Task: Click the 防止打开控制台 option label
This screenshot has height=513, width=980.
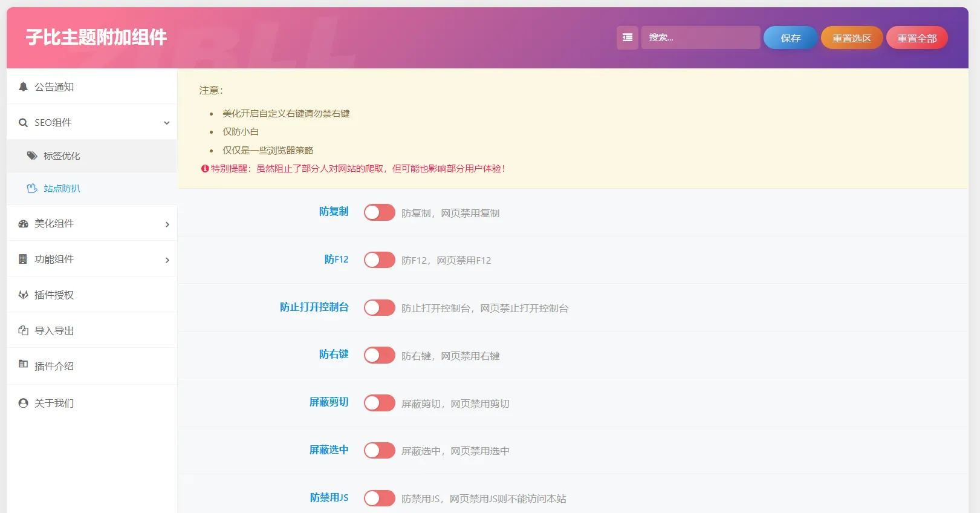Action: click(x=314, y=307)
